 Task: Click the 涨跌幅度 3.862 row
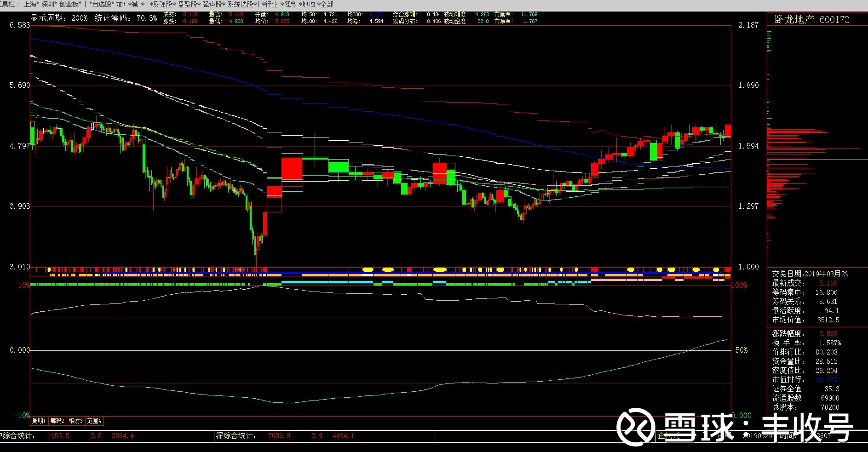tap(805, 333)
